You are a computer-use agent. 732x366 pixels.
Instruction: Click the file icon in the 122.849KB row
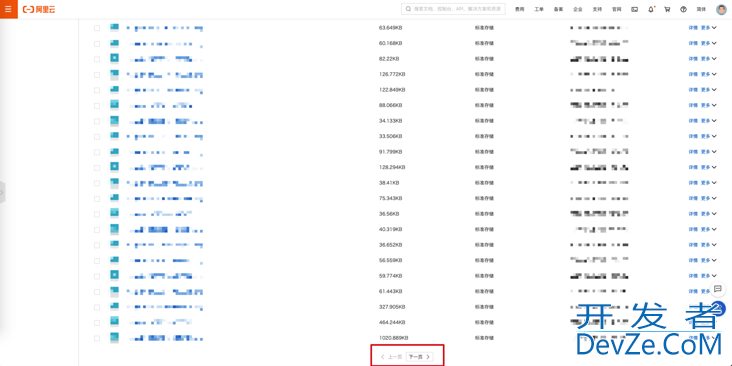tap(114, 90)
